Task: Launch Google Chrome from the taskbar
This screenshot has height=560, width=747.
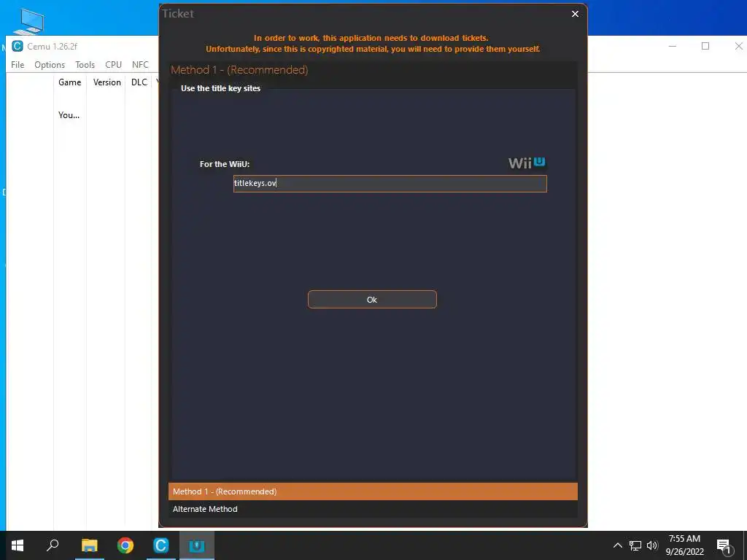Action: 125,545
